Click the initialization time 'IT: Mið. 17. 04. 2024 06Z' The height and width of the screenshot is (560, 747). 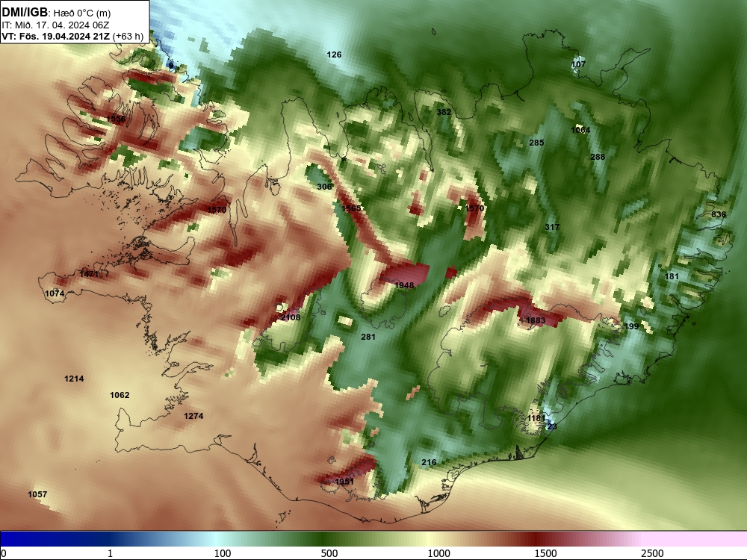point(56,25)
